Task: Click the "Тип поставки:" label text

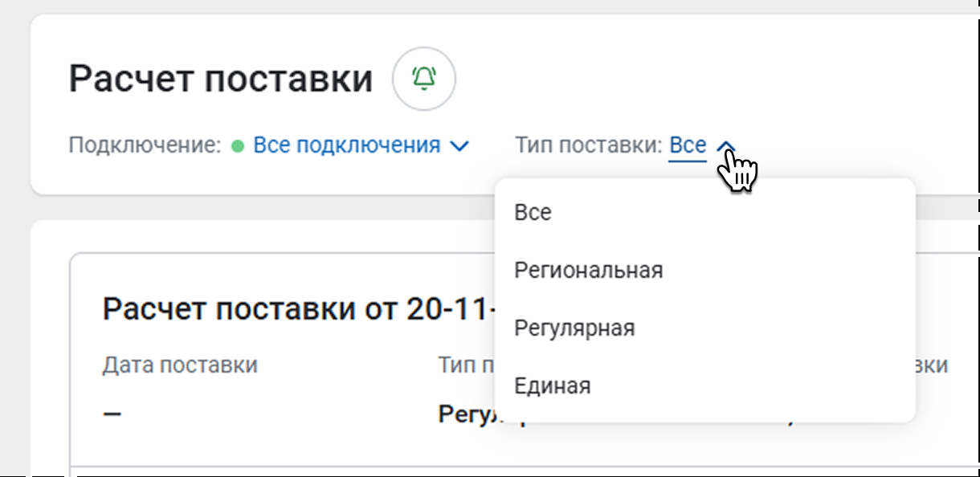Action: [x=588, y=145]
